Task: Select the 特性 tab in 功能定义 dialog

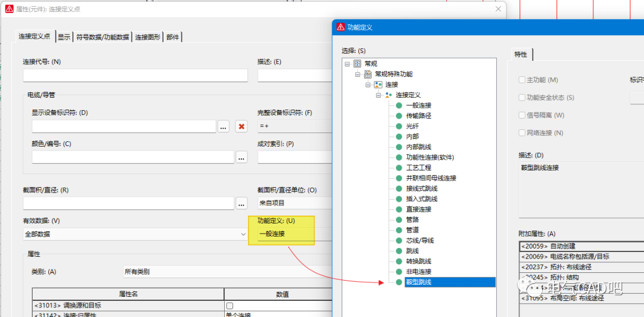Action: click(x=521, y=54)
